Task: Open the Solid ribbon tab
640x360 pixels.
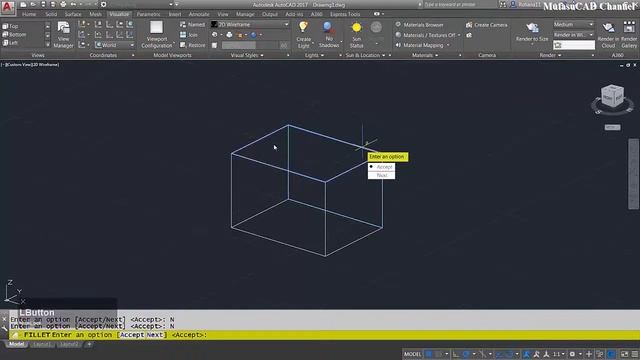Action: pyautogui.click(x=51, y=14)
